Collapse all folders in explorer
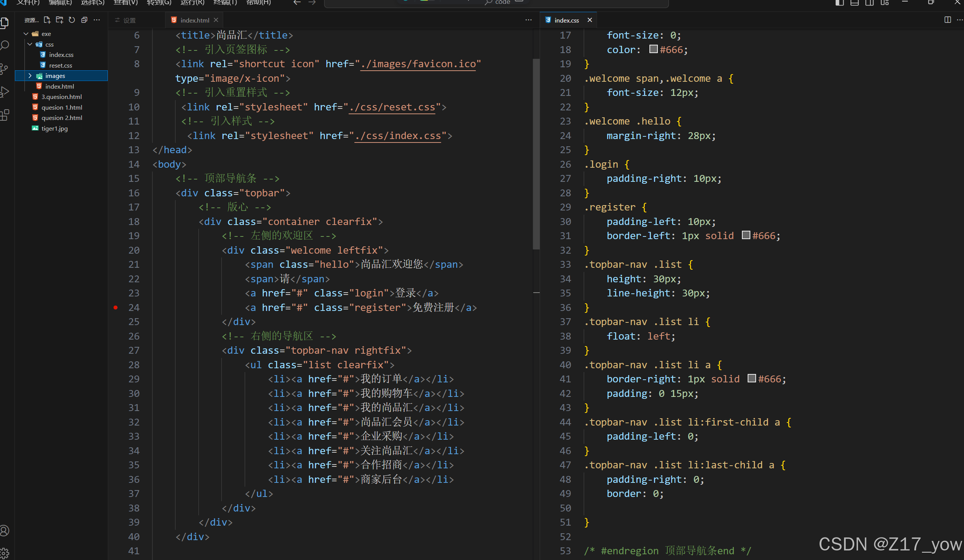This screenshot has height=560, width=964. point(84,20)
